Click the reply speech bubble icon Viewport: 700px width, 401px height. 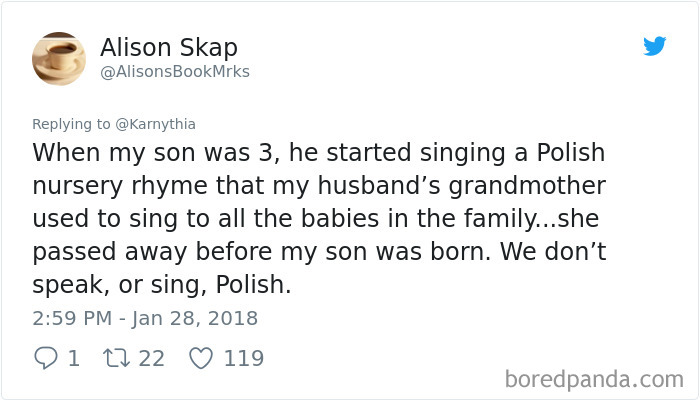pos(46,357)
